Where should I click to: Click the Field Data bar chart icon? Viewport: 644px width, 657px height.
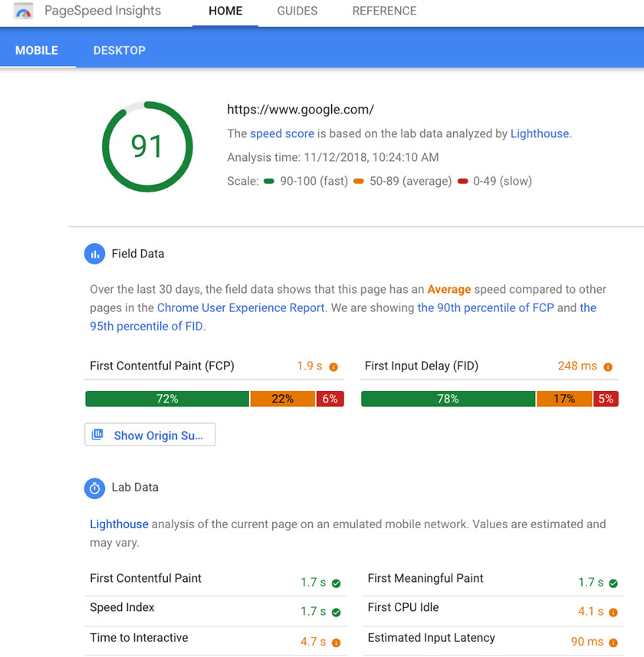pyautogui.click(x=94, y=253)
